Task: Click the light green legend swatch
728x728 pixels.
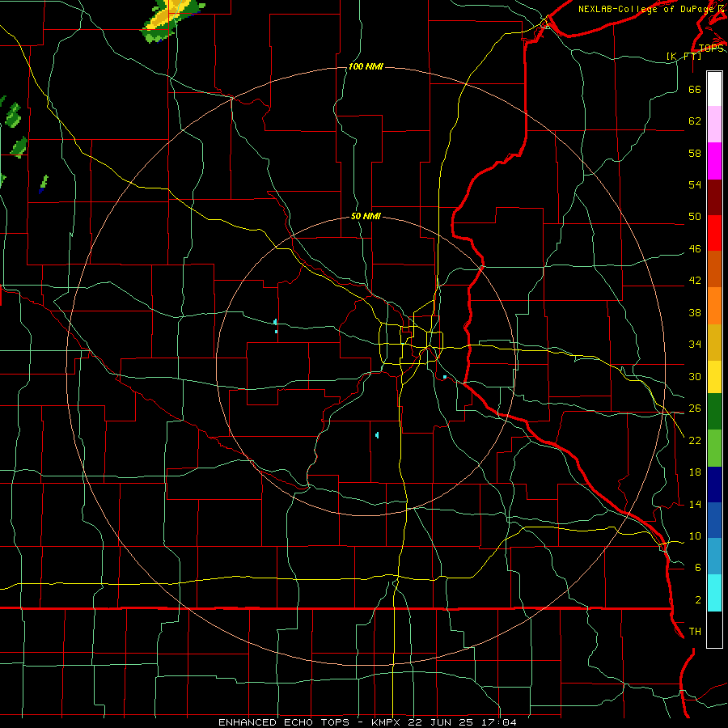Action: tap(714, 448)
